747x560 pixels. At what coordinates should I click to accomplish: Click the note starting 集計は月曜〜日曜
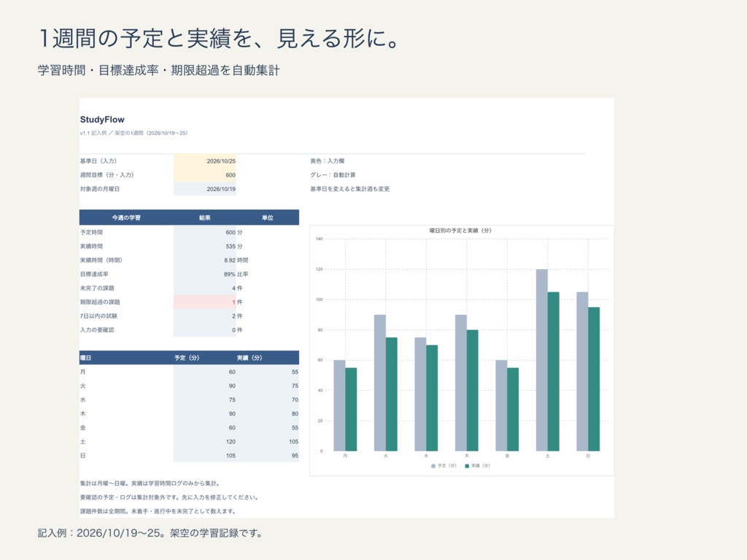(150, 483)
